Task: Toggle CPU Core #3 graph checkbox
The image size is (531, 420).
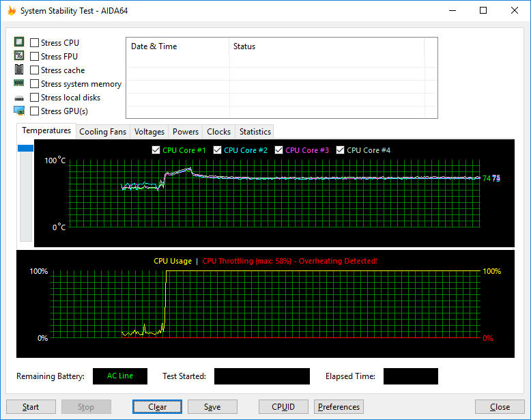Action: tap(278, 150)
